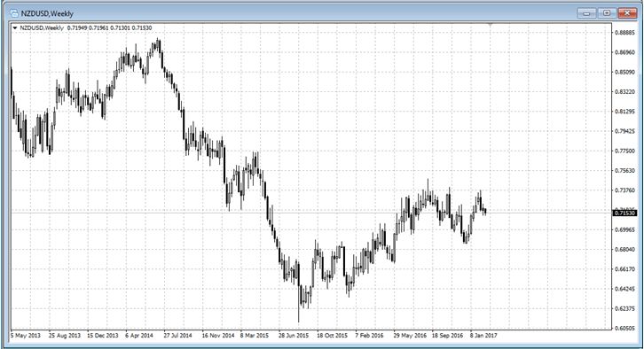Click the 0.88885 price scale label
The width and height of the screenshot is (644, 349).
click(x=624, y=33)
